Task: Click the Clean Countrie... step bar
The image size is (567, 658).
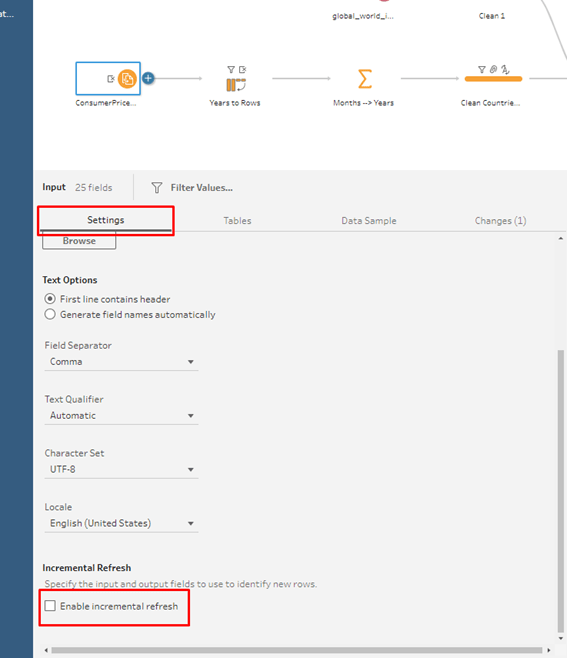Action: (x=493, y=79)
